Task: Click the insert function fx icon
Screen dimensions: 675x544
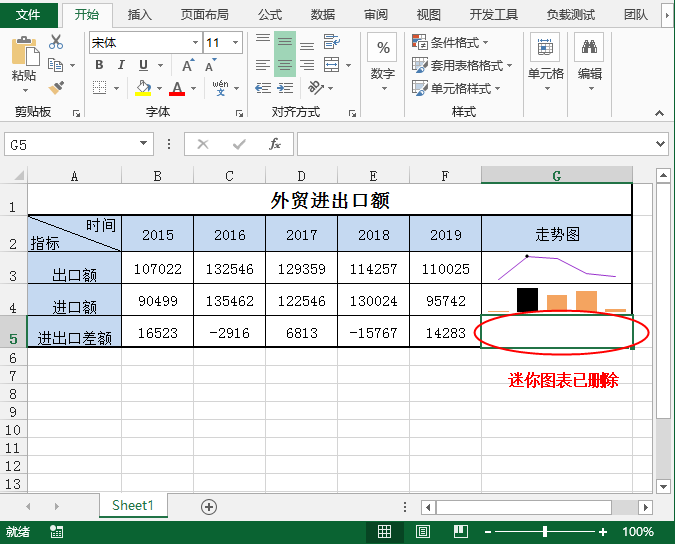Action: tap(274, 144)
